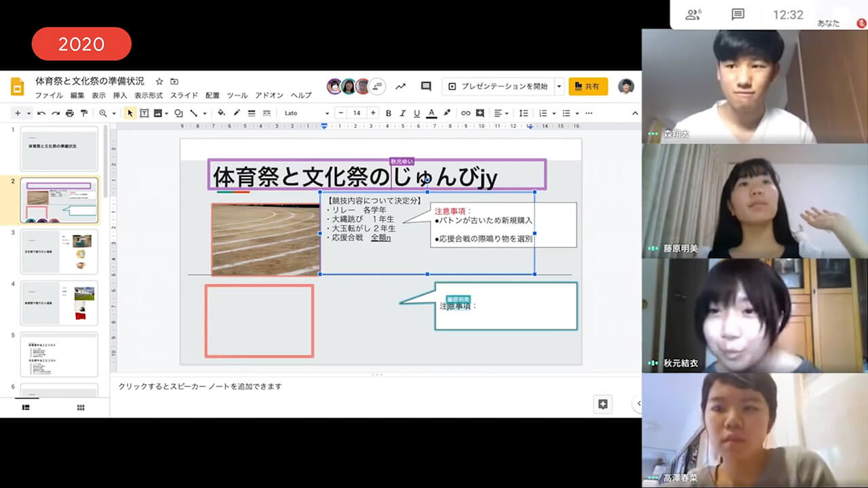Choose the select arrow cursor tool
Image resolution: width=868 pixels, height=488 pixels.
click(x=130, y=113)
